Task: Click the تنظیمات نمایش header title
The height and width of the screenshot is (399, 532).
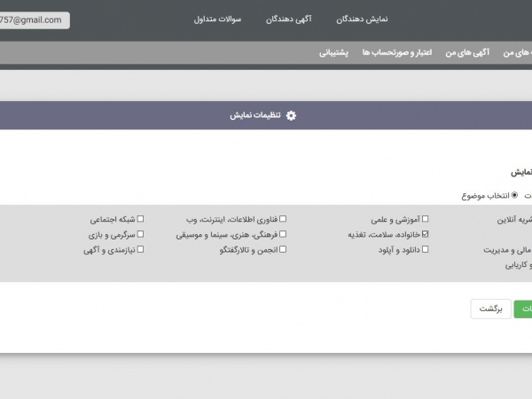Action: point(255,115)
